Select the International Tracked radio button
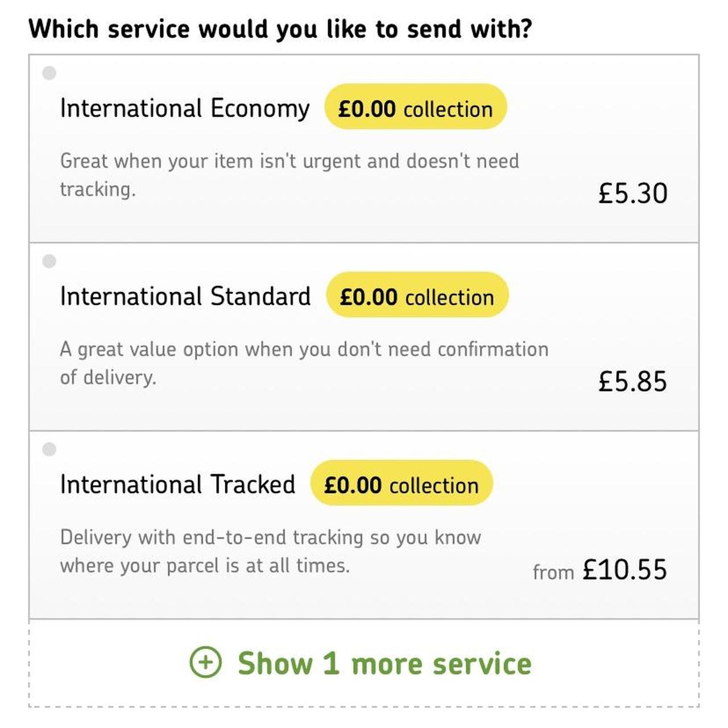Image resolution: width=728 pixels, height=728 pixels. pyautogui.click(x=49, y=449)
